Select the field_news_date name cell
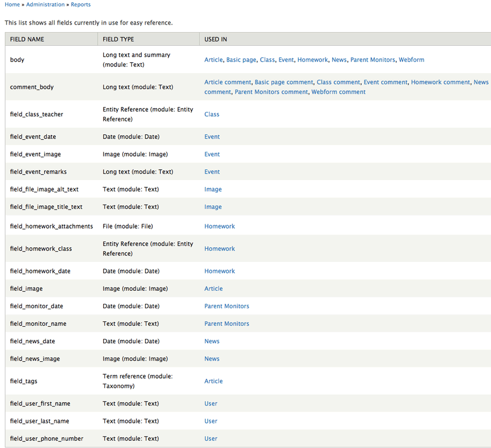This screenshot has height=448, width=491. [51, 341]
